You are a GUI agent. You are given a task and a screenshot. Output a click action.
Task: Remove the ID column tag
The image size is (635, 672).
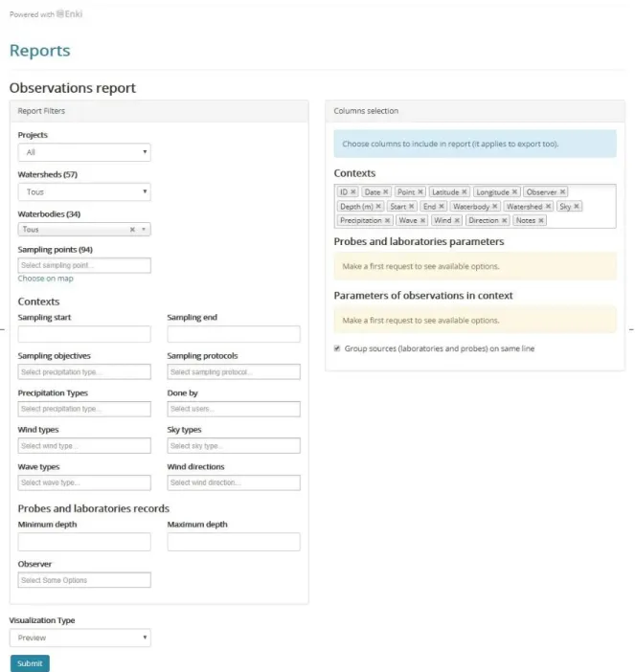click(353, 192)
